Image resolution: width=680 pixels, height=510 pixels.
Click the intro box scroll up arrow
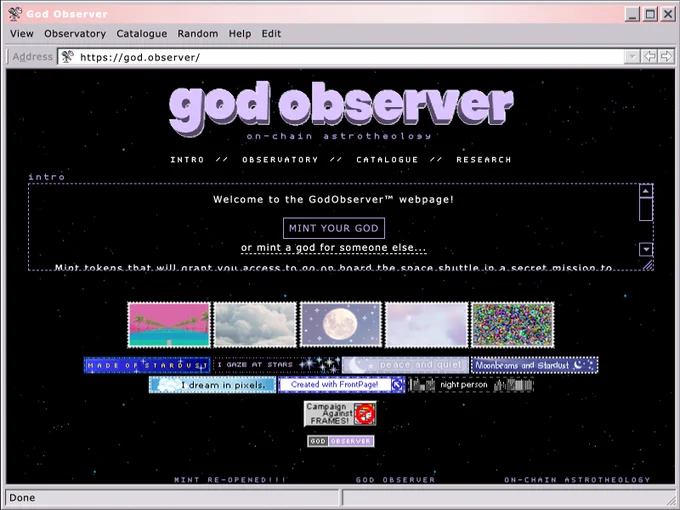click(x=646, y=191)
